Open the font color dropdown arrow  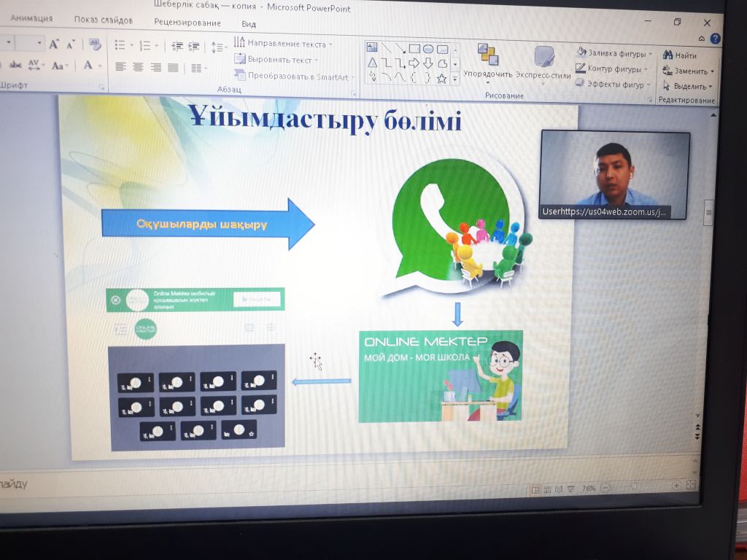(x=100, y=66)
